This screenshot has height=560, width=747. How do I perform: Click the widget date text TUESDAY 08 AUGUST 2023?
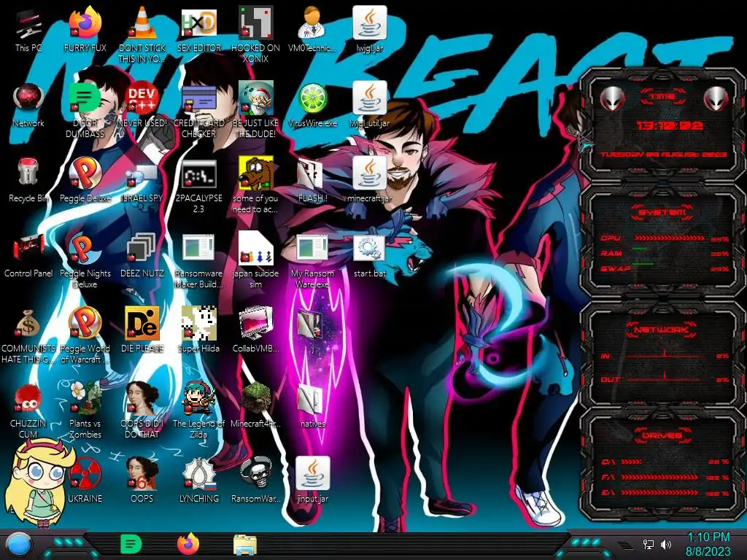click(x=663, y=155)
